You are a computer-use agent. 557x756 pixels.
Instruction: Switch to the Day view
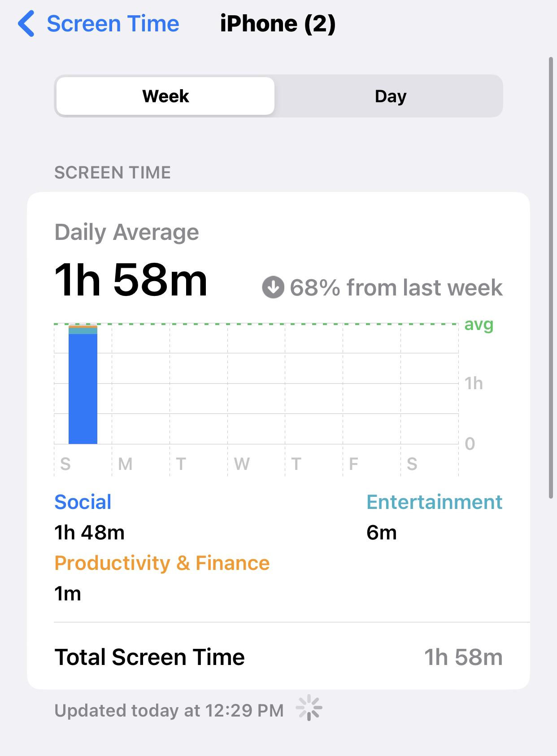390,96
